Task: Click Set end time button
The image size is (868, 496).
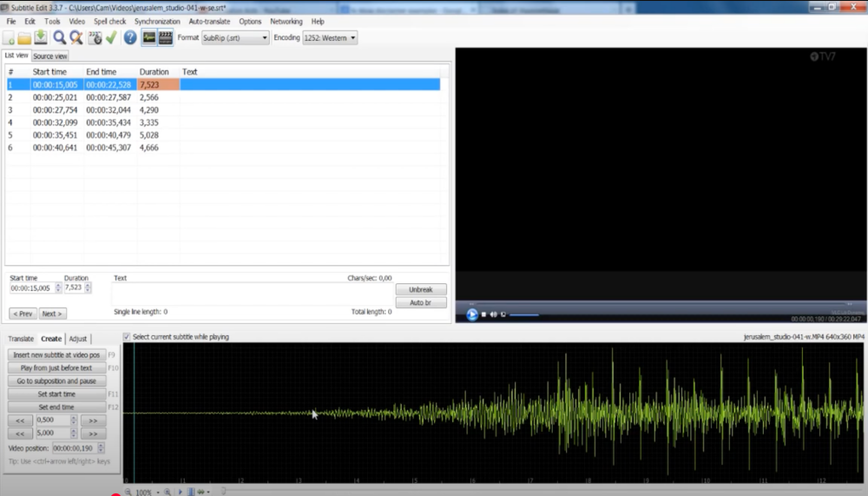Action: point(56,407)
